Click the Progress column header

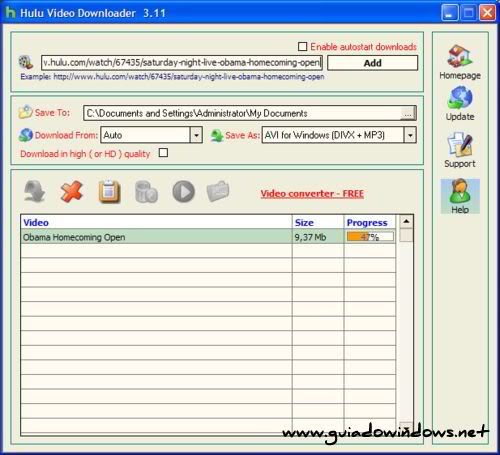[x=370, y=222]
